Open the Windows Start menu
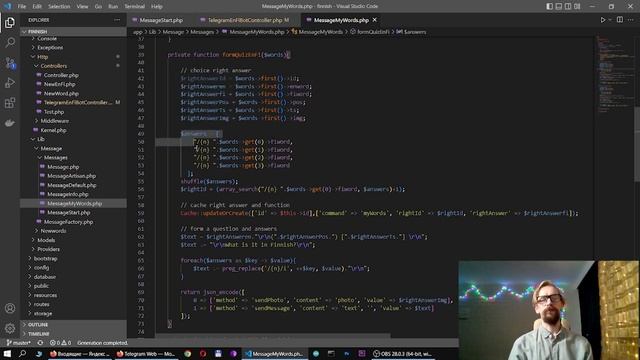Screen dimensions: 640x360 [7, 353]
